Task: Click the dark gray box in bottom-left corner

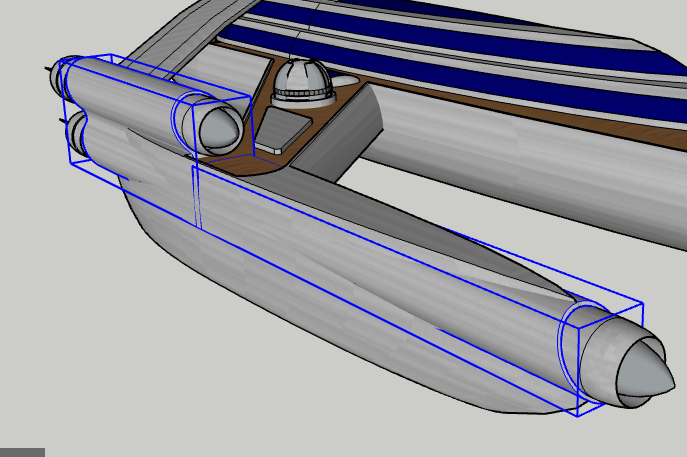Action: click(x=22, y=452)
